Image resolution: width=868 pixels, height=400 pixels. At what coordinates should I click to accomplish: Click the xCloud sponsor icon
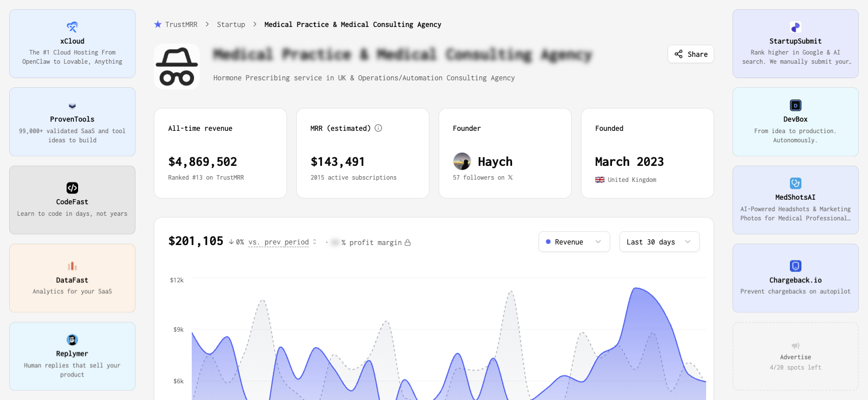[72, 27]
